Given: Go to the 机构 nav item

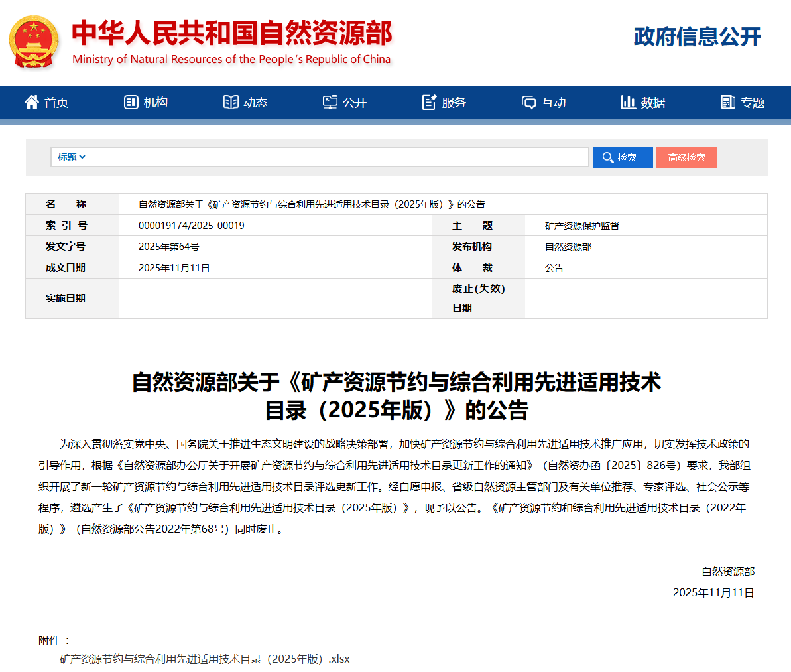Looking at the screenshot, I should pos(146,102).
